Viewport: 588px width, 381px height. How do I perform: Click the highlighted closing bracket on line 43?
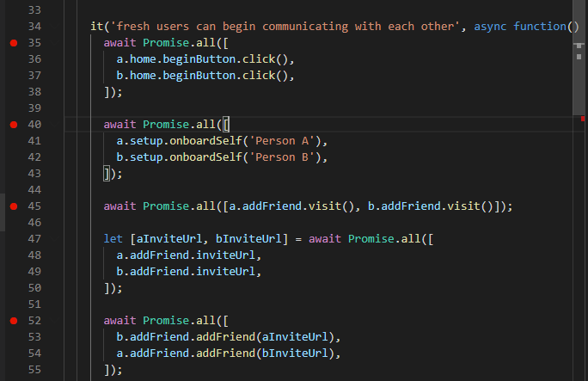[107, 174]
